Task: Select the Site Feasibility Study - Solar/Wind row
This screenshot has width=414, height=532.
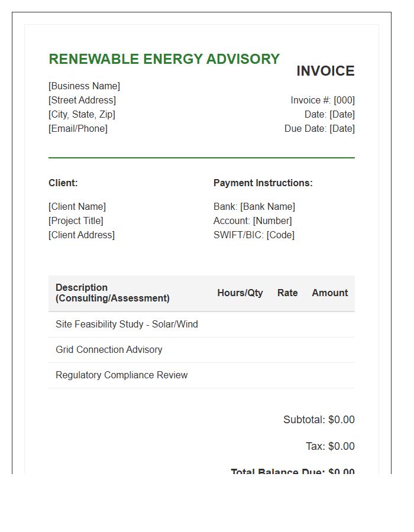Action: click(x=202, y=325)
